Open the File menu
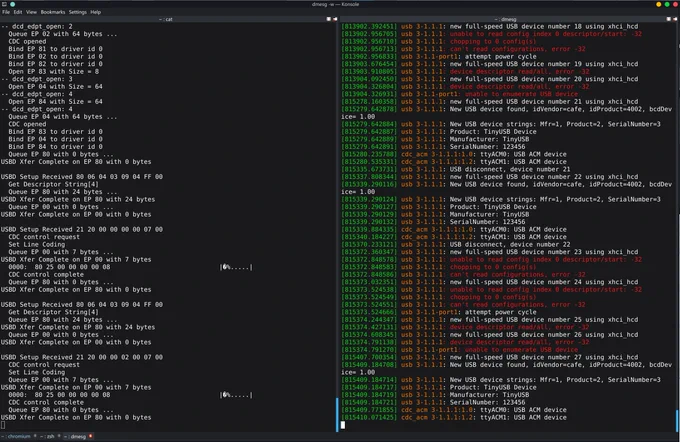 coord(6,12)
